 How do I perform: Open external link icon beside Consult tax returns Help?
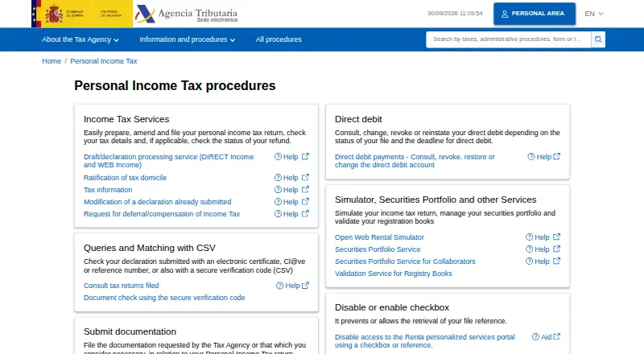(x=305, y=286)
